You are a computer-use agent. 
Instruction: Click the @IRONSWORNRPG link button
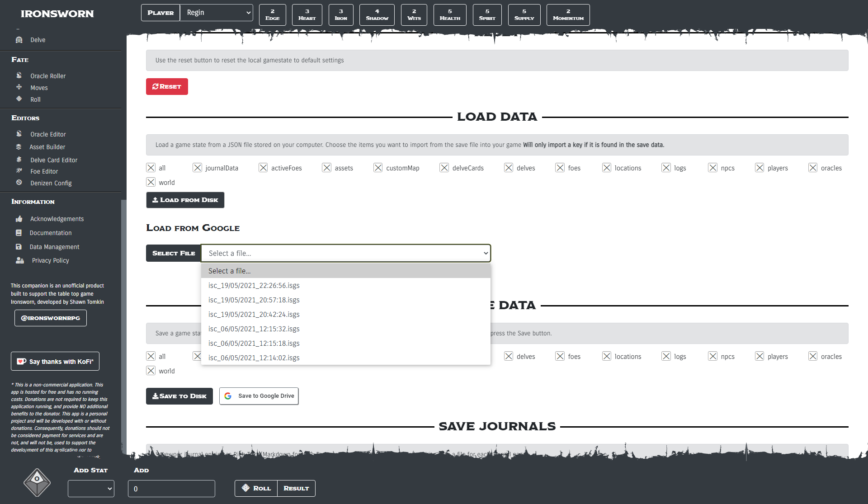[51, 318]
